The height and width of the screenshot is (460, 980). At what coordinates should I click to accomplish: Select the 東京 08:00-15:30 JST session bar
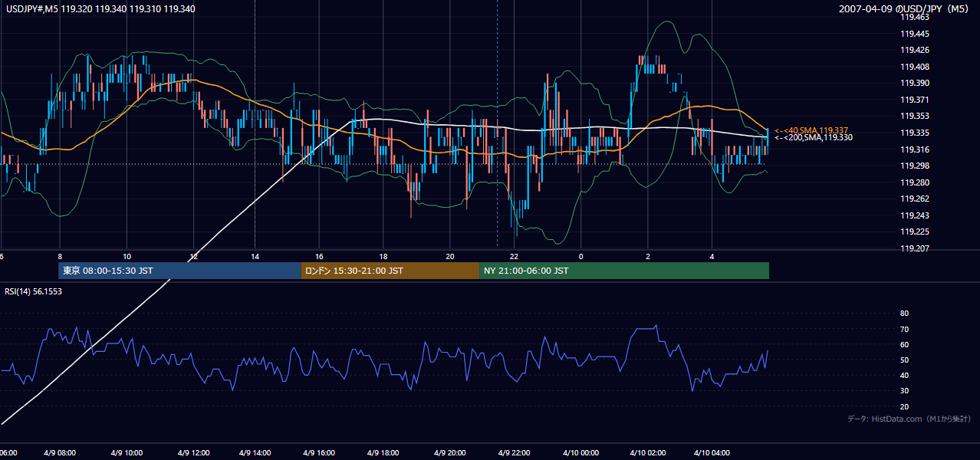(x=179, y=271)
